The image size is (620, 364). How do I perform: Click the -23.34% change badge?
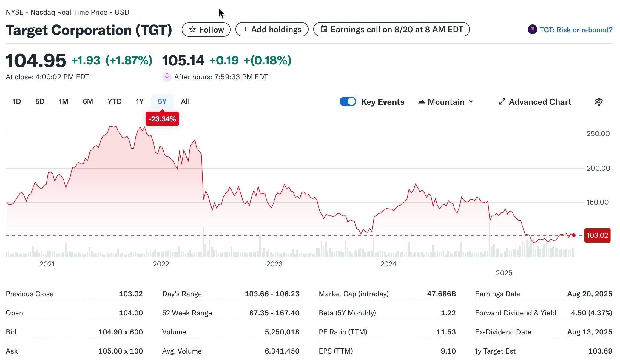pyautogui.click(x=162, y=119)
